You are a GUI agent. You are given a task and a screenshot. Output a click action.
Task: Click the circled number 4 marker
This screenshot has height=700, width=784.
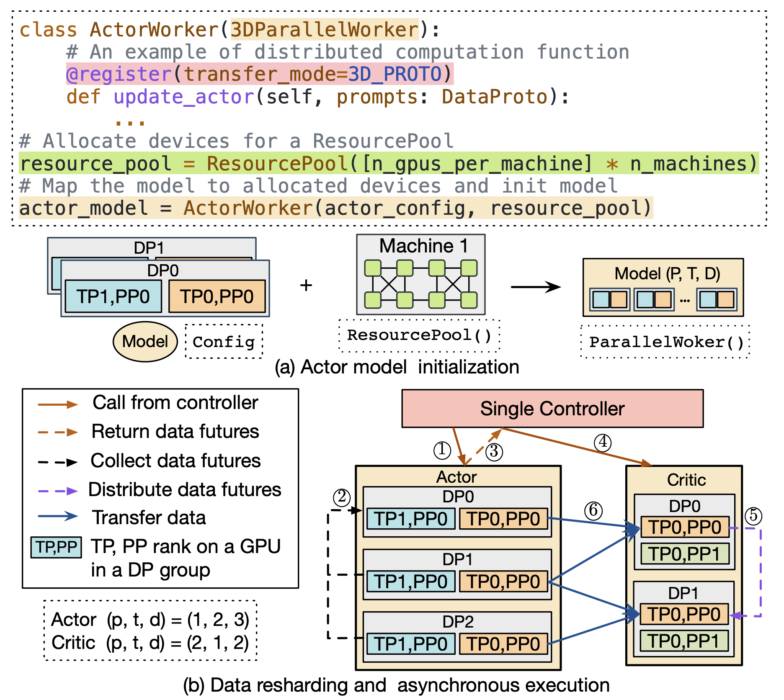(603, 443)
